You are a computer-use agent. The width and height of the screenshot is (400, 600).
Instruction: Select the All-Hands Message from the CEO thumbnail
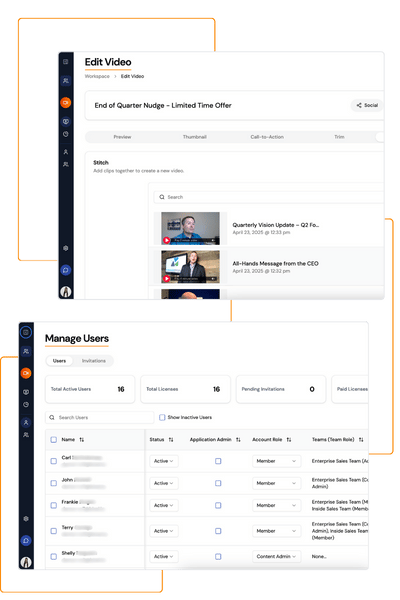point(190,267)
